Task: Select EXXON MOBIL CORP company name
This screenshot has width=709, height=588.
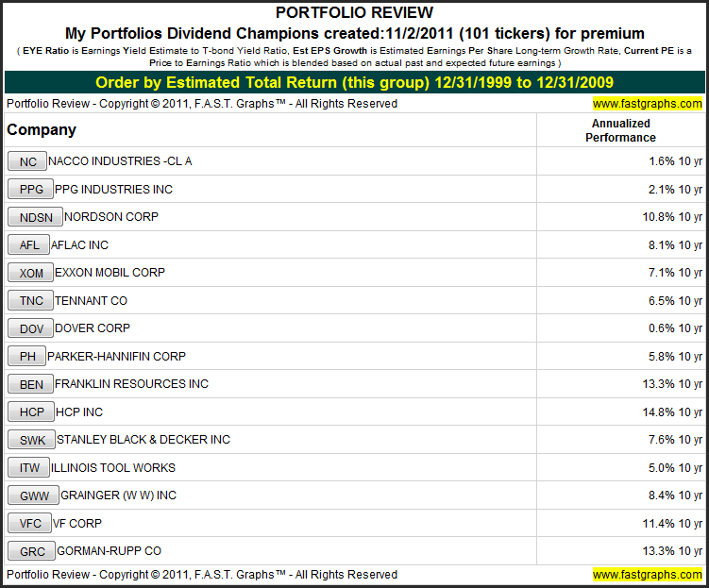Action: (x=110, y=273)
